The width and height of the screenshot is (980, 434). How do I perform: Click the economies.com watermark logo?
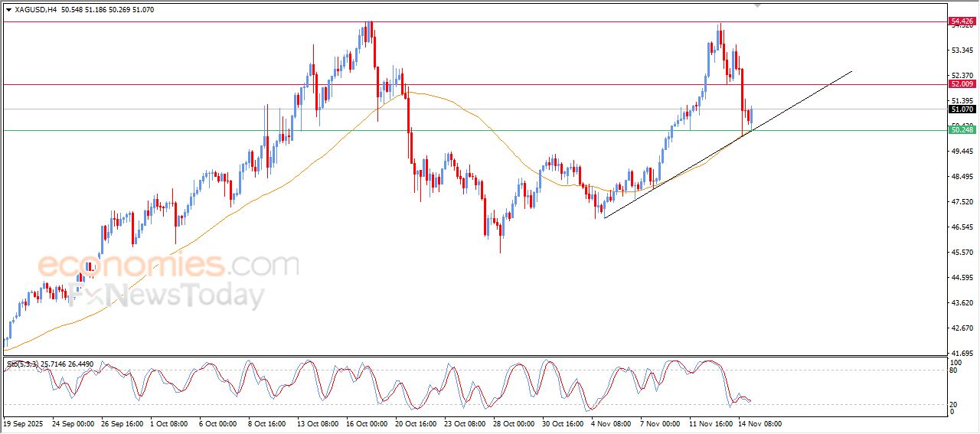(x=168, y=266)
